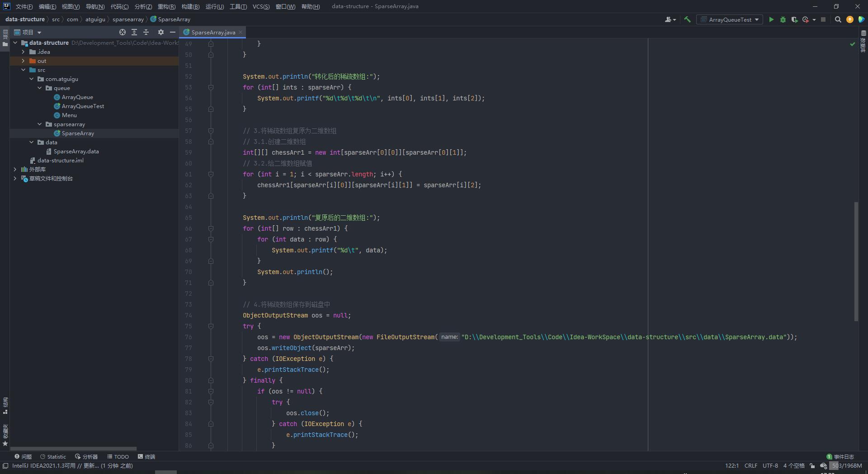Close the SparseArray.java tab
868x474 pixels.
point(241,32)
